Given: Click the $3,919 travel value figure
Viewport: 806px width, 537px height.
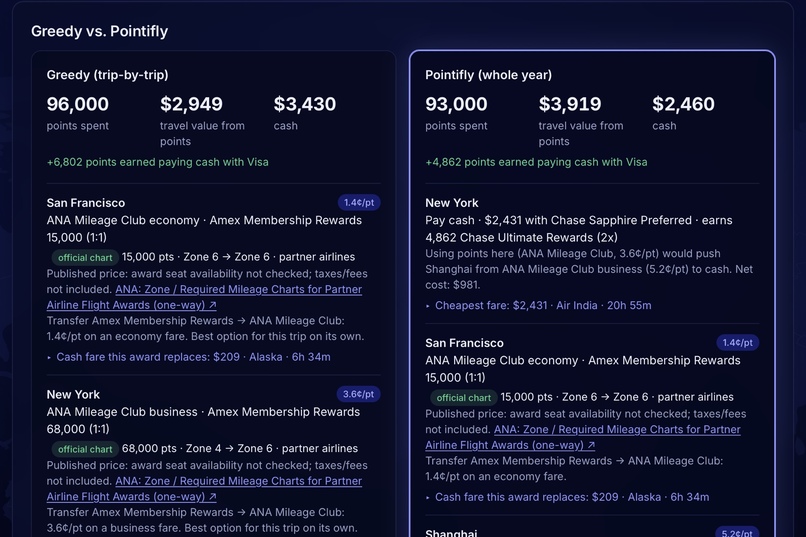Looking at the screenshot, I should [570, 104].
